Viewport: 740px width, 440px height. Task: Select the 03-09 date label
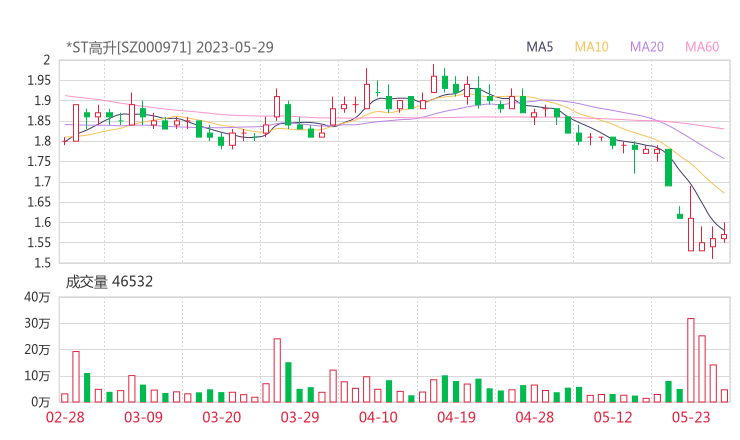142,417
